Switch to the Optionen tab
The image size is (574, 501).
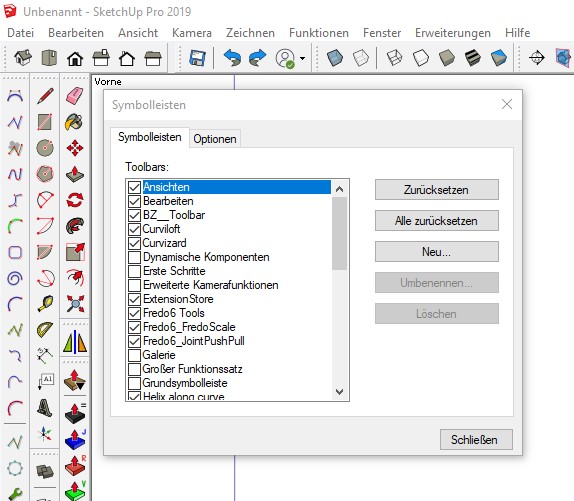coord(215,139)
